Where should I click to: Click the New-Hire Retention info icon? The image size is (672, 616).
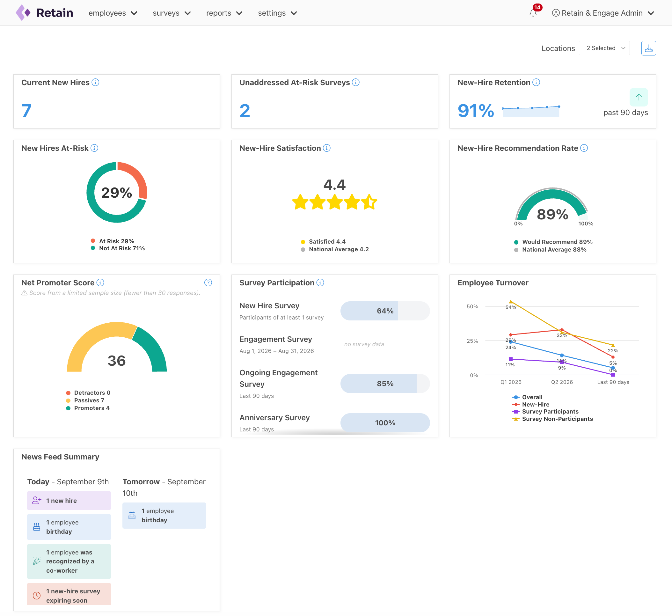pyautogui.click(x=536, y=82)
